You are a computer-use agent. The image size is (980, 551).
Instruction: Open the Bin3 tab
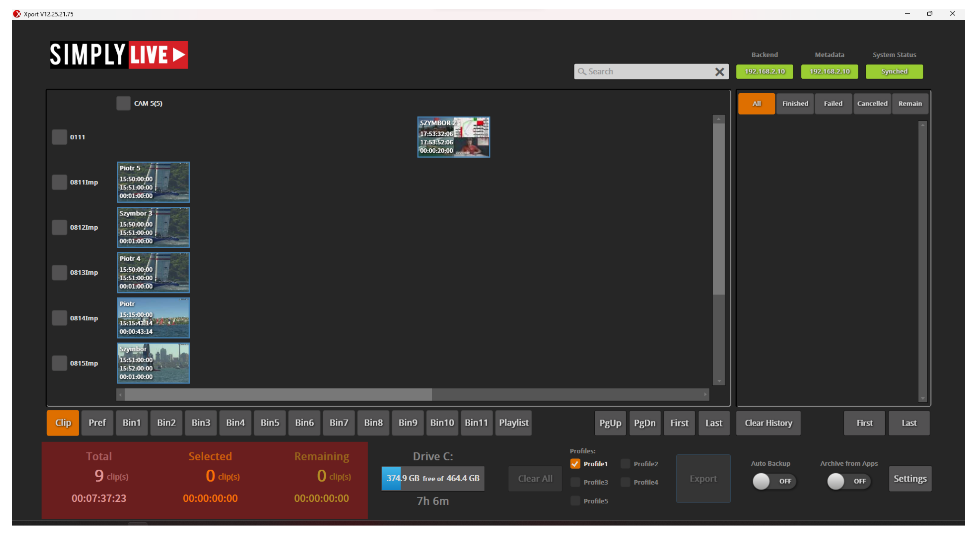(201, 422)
